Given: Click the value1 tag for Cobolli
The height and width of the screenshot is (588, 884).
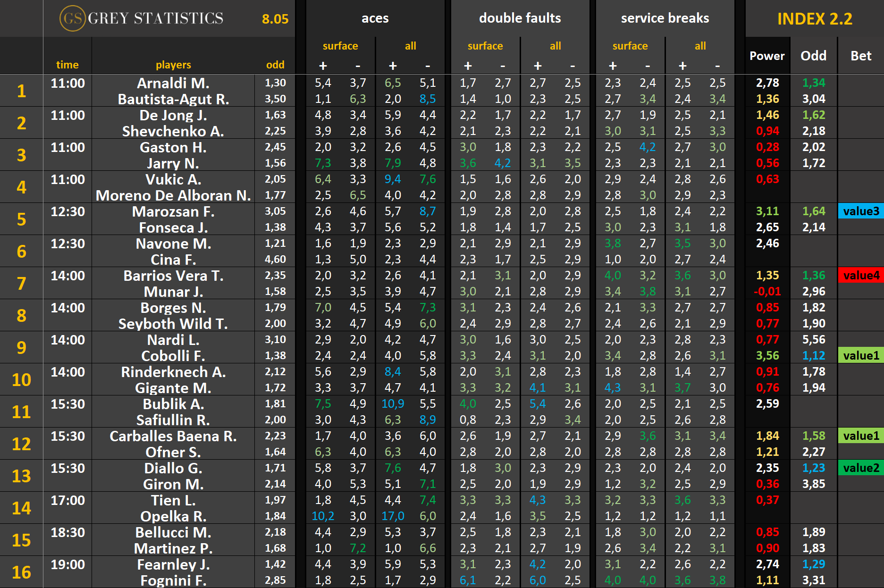Looking at the screenshot, I should (x=861, y=355).
